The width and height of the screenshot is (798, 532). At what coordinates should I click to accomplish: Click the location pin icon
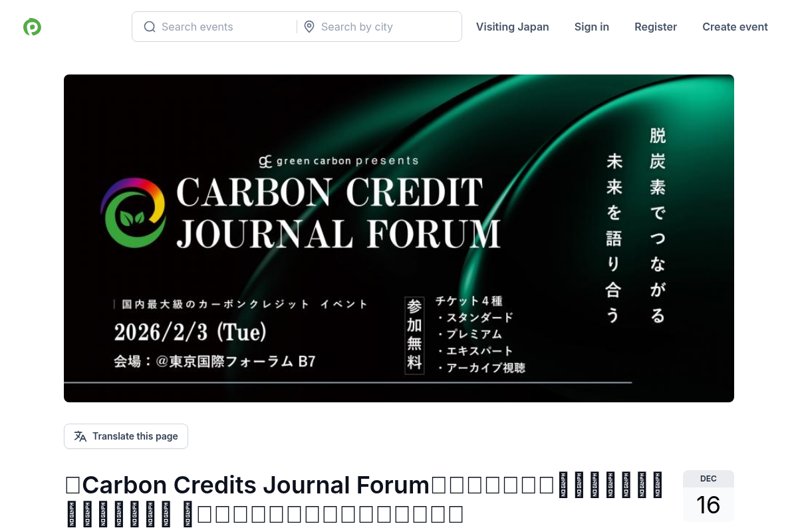[309, 27]
